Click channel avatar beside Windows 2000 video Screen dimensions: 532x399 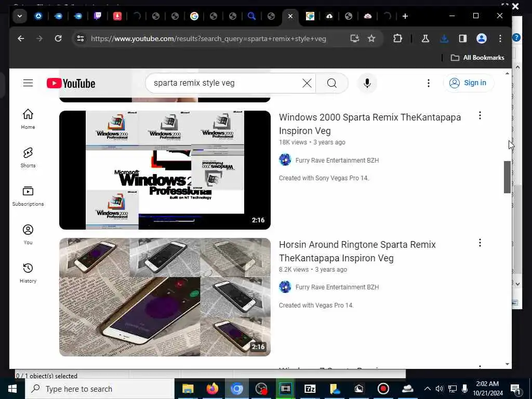click(285, 160)
